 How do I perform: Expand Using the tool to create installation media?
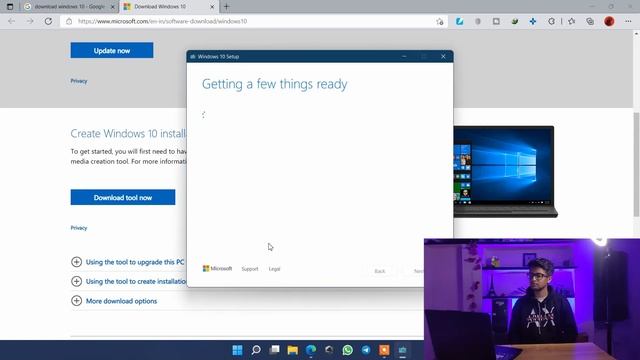click(x=129, y=281)
